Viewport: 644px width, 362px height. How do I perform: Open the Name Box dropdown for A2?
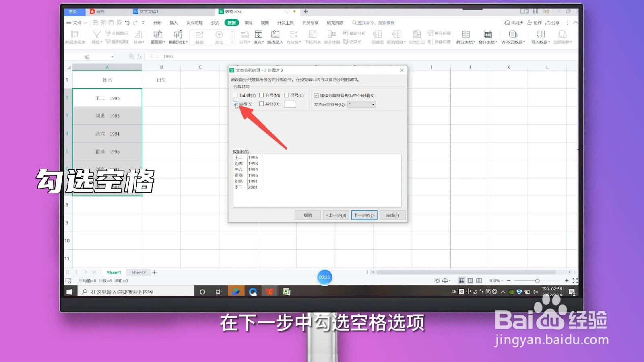pos(112,57)
